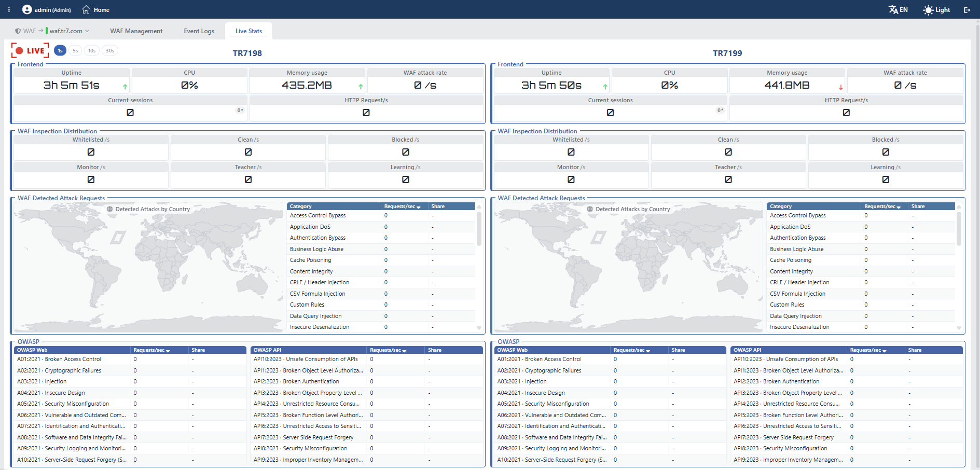This screenshot has height=470, width=980.
Task: Click the Home link in top bar
Action: (101, 10)
